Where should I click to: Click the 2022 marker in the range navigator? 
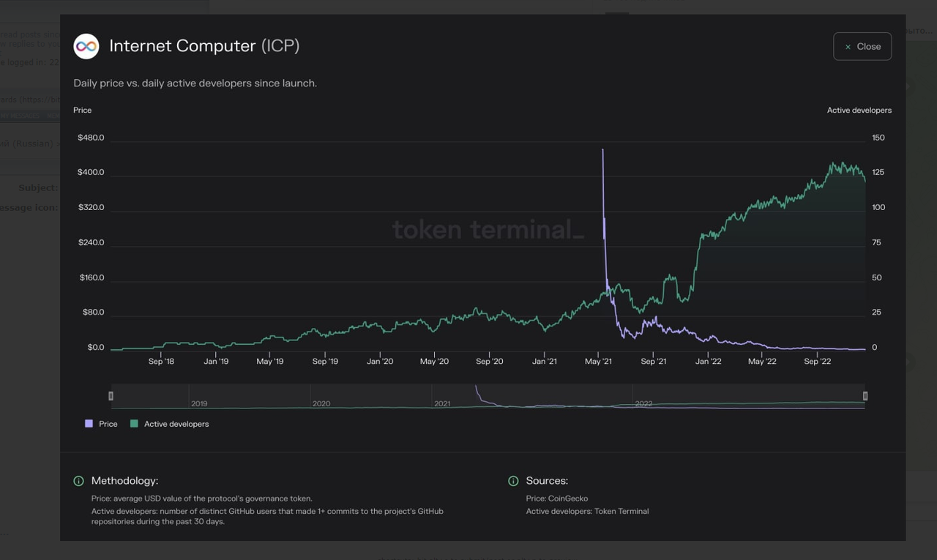[x=643, y=404]
